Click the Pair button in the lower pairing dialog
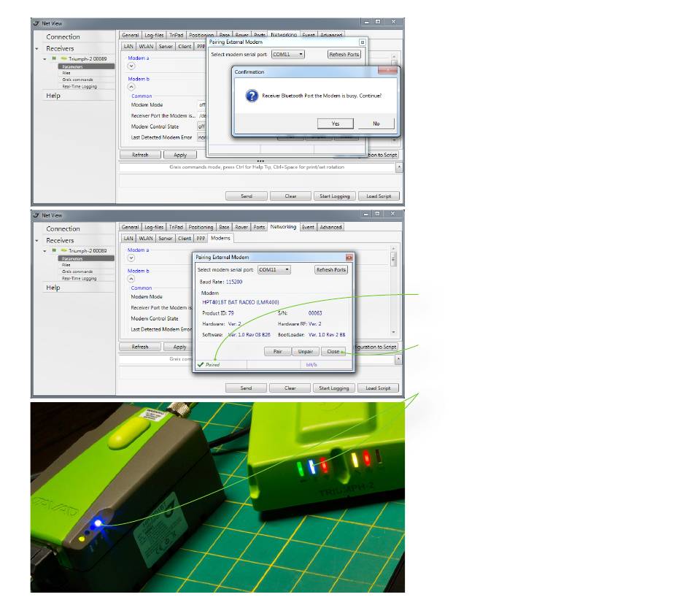The width and height of the screenshot is (693, 616). pos(277,352)
